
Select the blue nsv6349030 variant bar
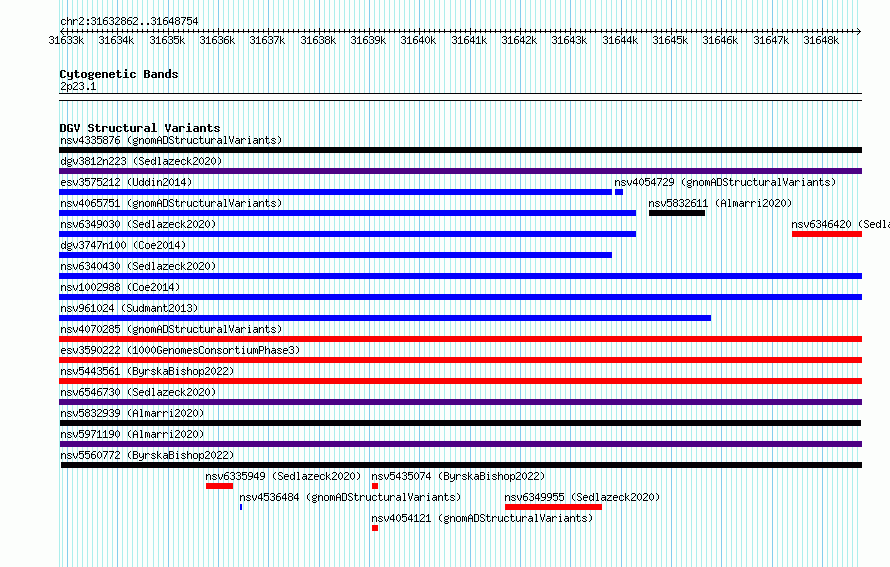click(347, 234)
